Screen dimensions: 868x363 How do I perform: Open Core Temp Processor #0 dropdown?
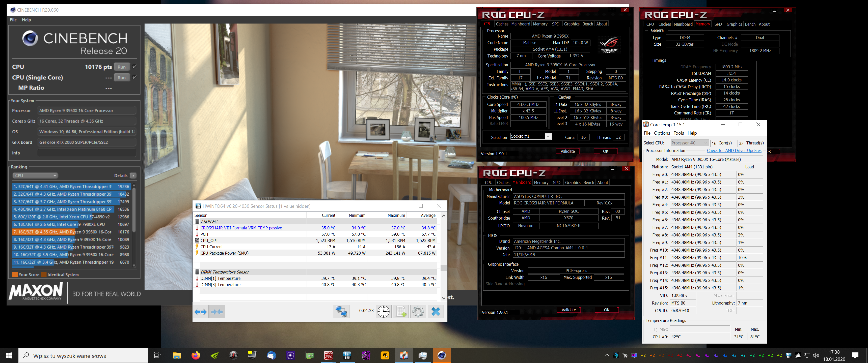pyautogui.click(x=689, y=143)
